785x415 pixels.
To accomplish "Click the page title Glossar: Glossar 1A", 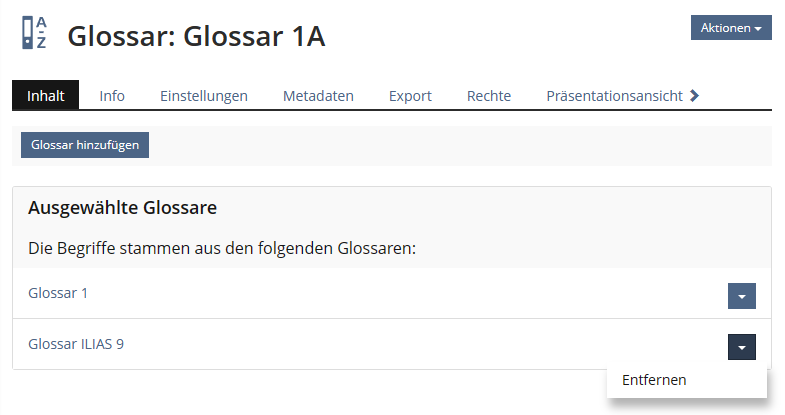I will pos(196,36).
